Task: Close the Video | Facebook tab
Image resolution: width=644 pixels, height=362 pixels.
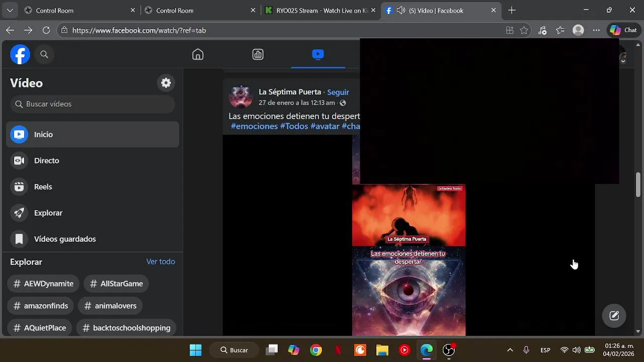Action: [494, 10]
